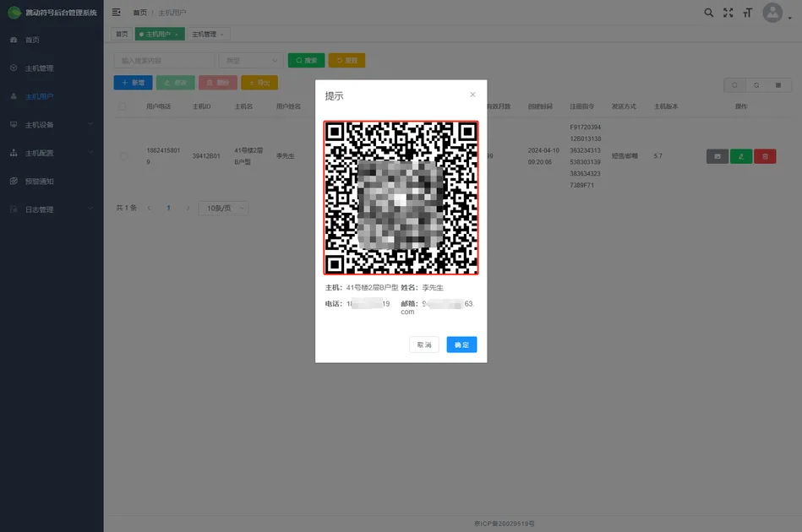Click the yellow 重置 reset button
The image size is (802, 532).
click(346, 60)
